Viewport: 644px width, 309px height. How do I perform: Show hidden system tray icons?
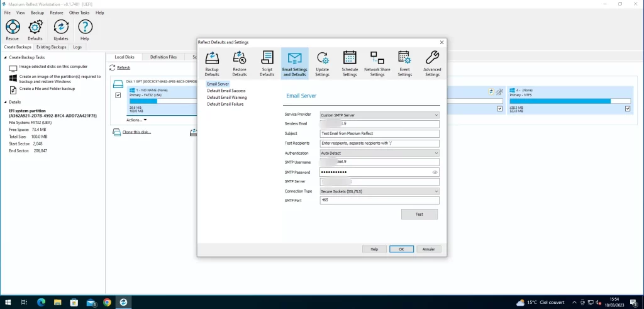pyautogui.click(x=574, y=303)
